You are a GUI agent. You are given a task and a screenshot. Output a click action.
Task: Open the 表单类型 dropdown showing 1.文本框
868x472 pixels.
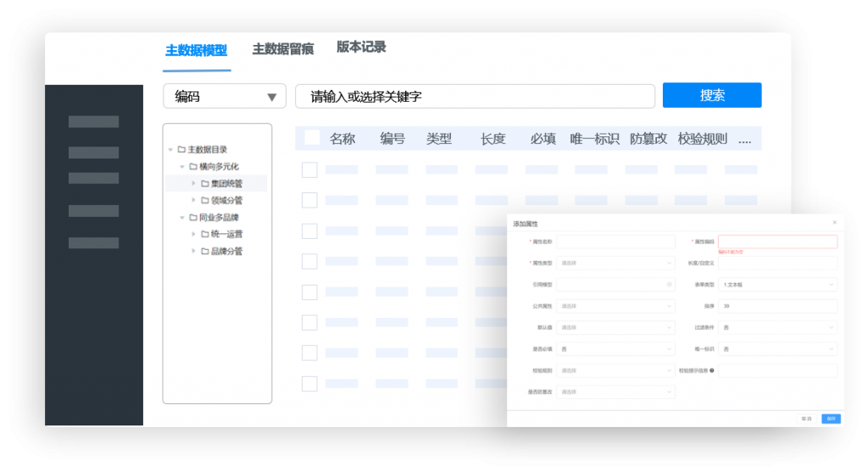click(777, 285)
